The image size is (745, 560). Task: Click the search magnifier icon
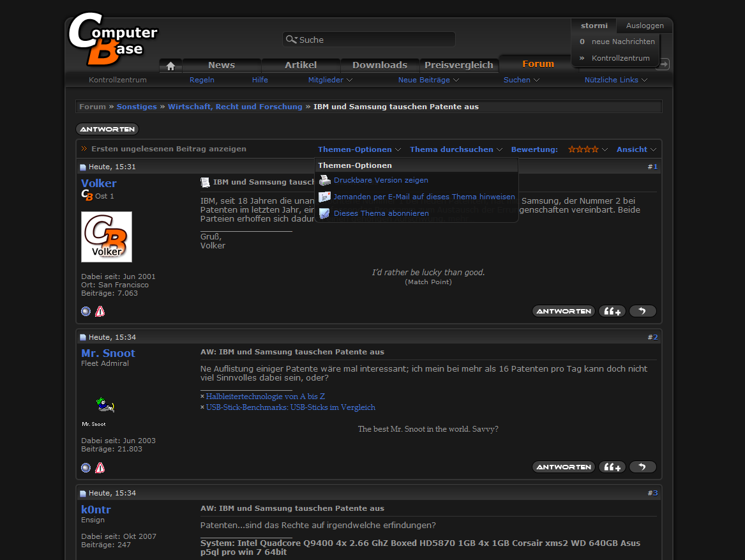(x=291, y=40)
